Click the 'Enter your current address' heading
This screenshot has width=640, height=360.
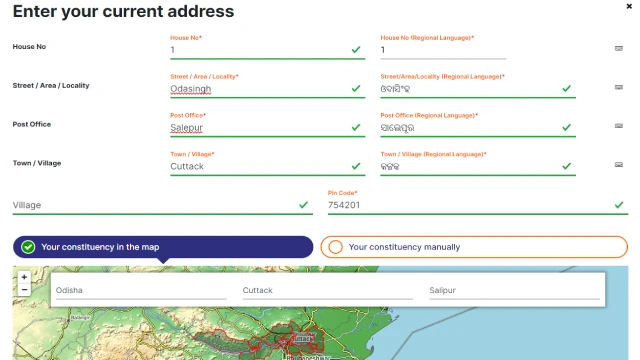pyautogui.click(x=123, y=11)
